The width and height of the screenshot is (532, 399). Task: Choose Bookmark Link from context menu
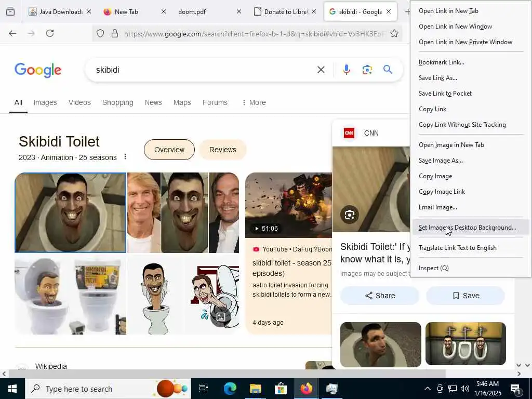(470, 62)
